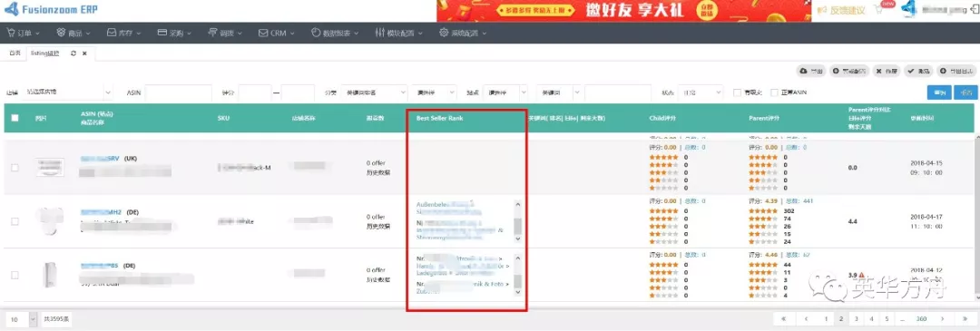Screen dimensions: 980x331
Task: Focus the keyword text input field
Action: (618, 92)
